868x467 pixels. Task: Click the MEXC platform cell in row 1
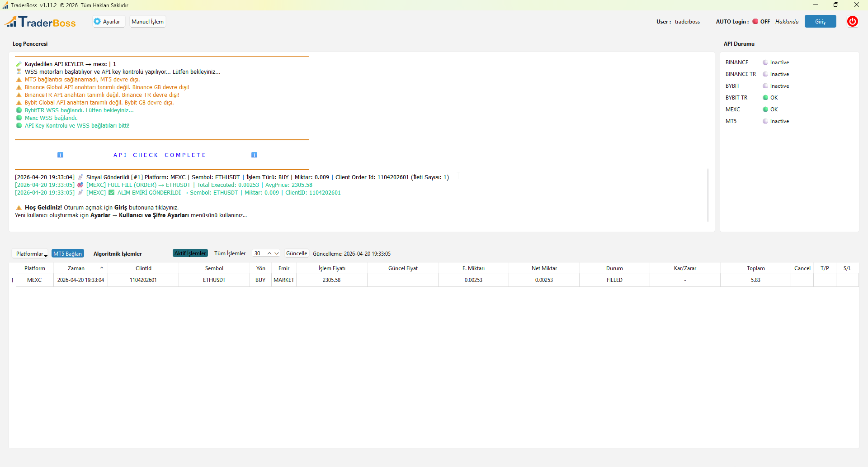tap(34, 280)
